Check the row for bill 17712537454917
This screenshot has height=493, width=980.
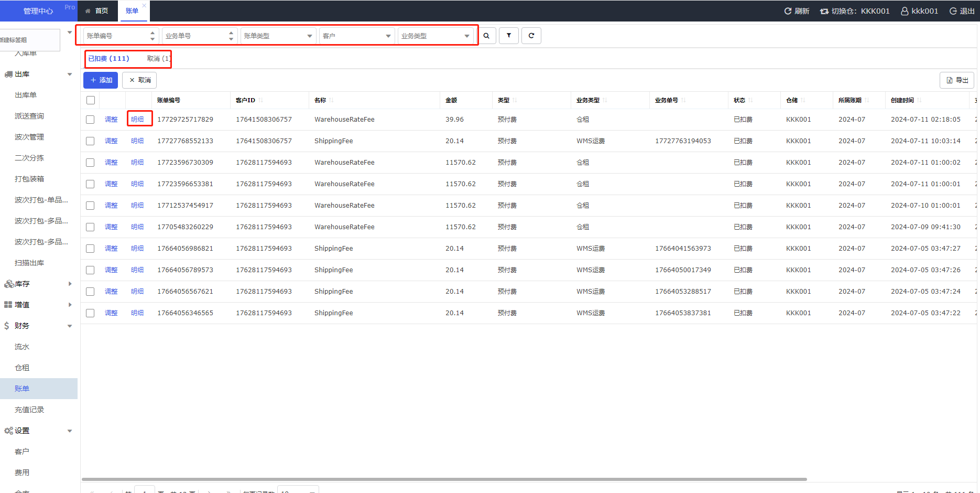coord(90,206)
